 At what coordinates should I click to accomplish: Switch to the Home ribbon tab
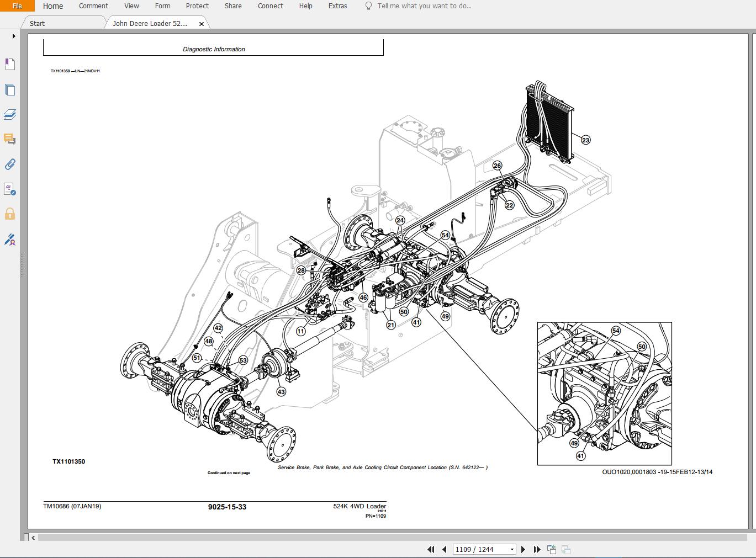(53, 6)
